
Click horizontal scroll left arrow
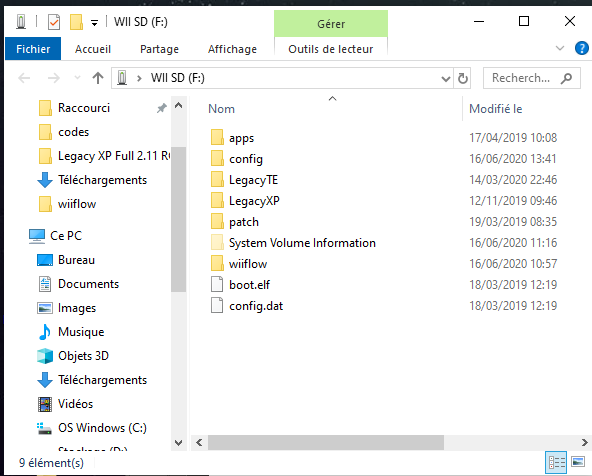[199, 442]
